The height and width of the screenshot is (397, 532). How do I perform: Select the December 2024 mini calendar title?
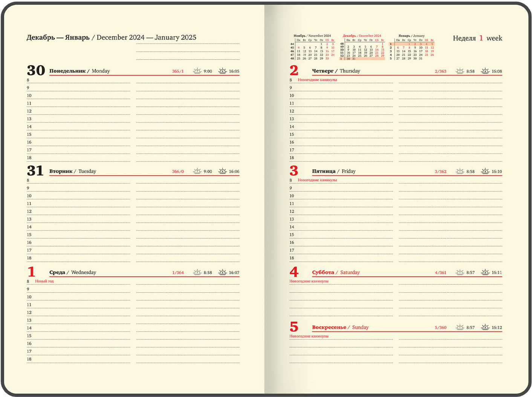point(362,36)
